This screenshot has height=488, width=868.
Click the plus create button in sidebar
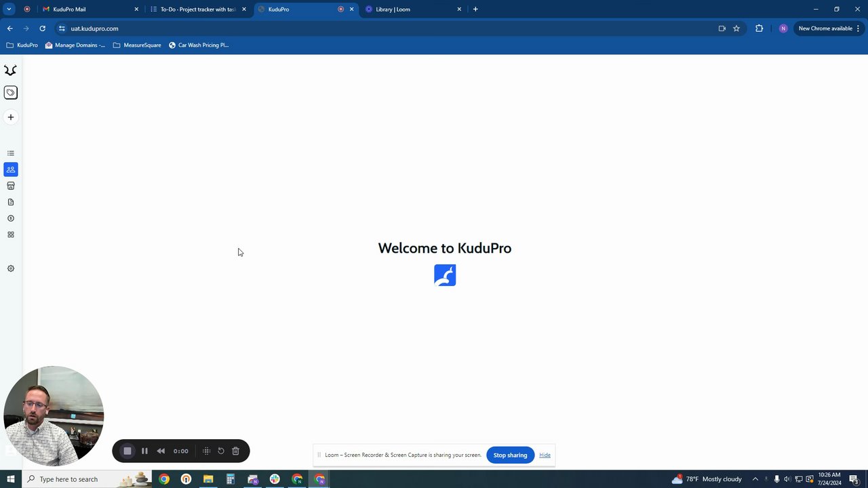(10, 117)
